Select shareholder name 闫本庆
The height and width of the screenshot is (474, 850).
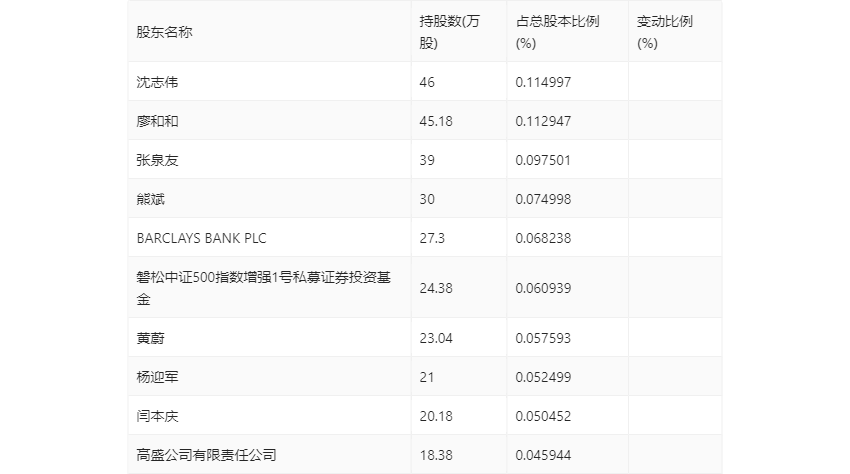pyautogui.click(x=157, y=416)
